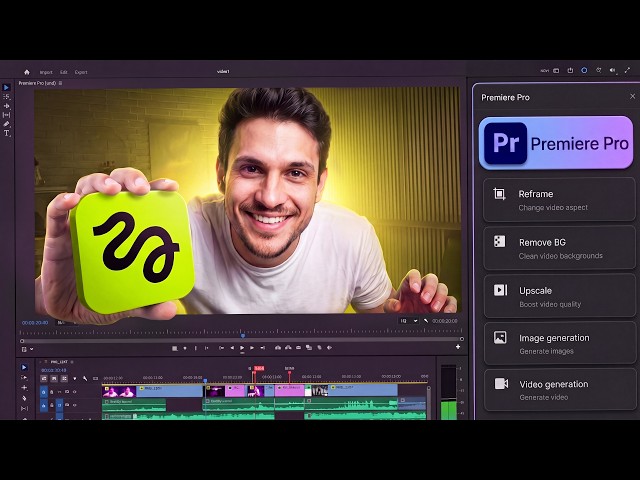Click the Premiere Pro gradient banner
The width and height of the screenshot is (640, 480).
pyautogui.click(x=556, y=143)
